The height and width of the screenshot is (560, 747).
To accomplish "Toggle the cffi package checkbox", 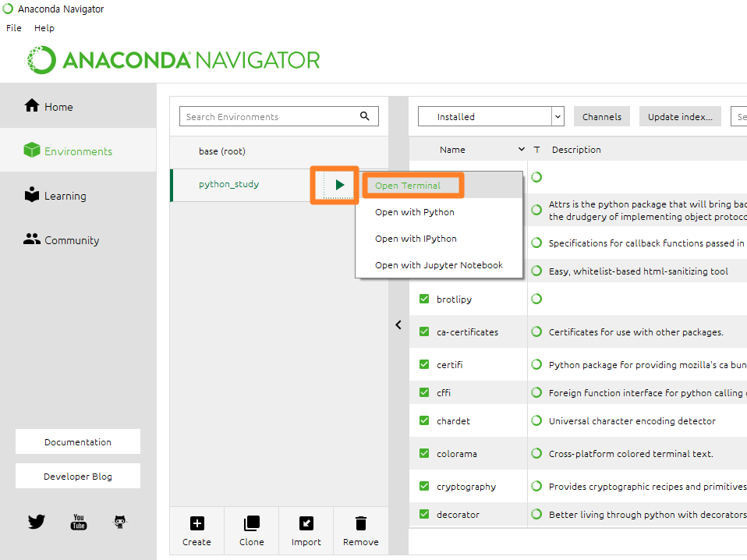I will [x=424, y=392].
